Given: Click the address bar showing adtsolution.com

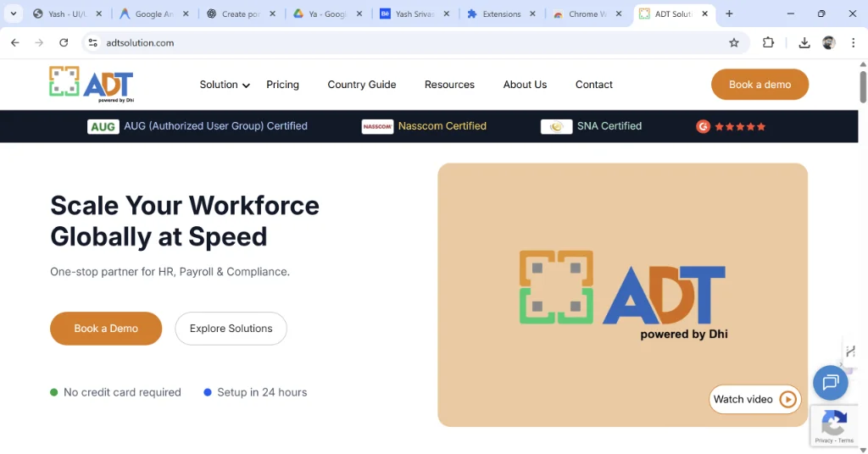Looking at the screenshot, I should 415,42.
